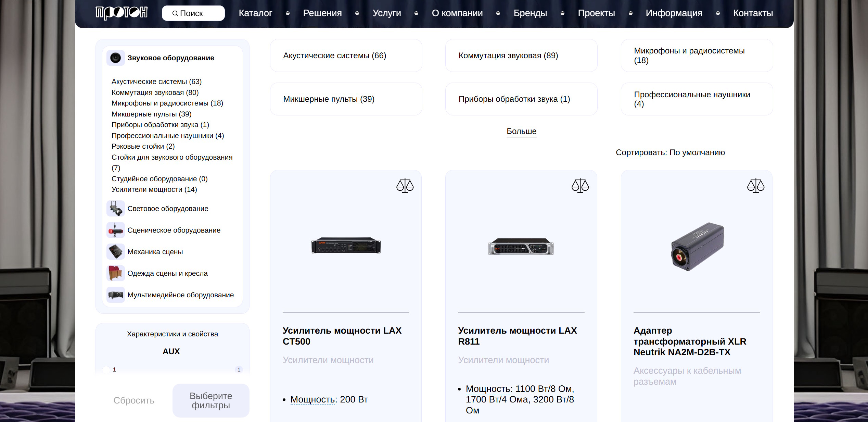Add Neutrik NA2M-D2B-TX adapter to comparison
Viewport: 868px width, 422px height.
[756, 186]
